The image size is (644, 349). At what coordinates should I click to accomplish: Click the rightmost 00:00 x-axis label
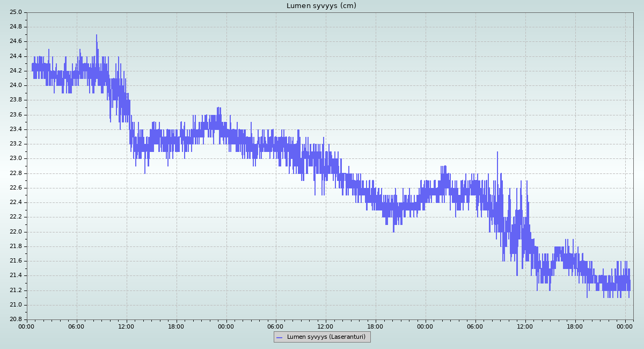click(x=625, y=326)
